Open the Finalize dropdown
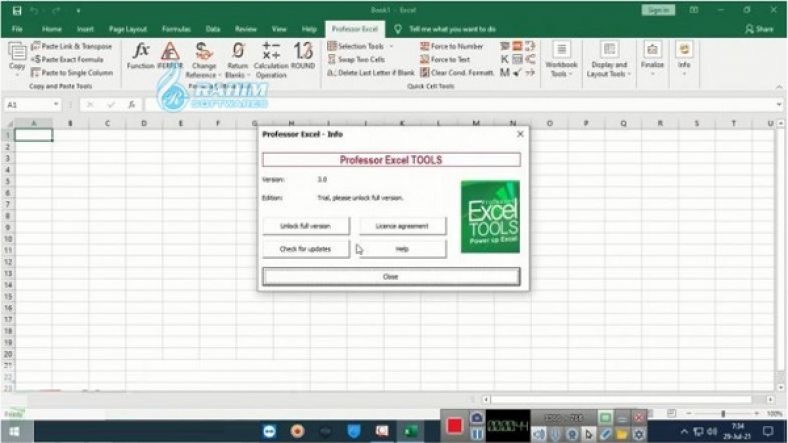The image size is (788, 443). (652, 60)
